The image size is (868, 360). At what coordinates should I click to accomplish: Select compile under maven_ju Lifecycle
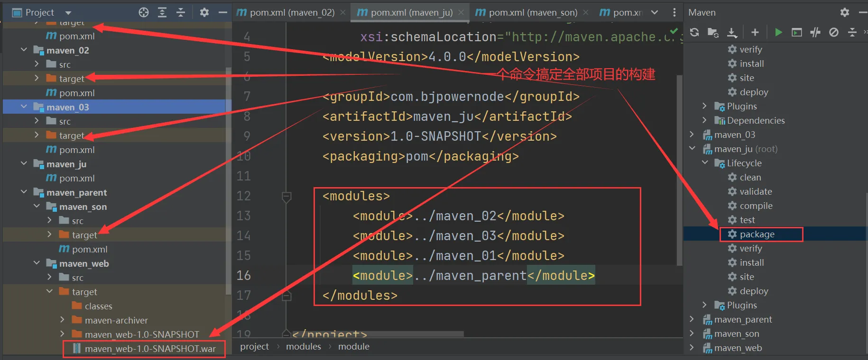(x=756, y=206)
